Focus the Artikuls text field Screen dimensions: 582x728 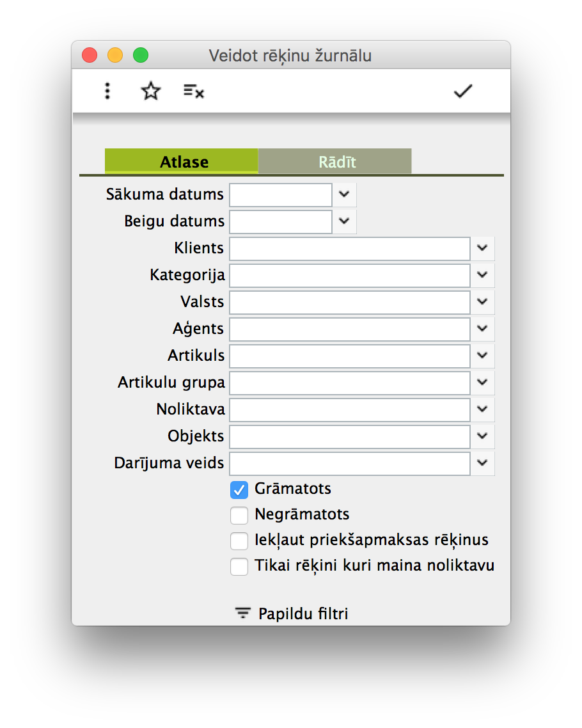point(350,356)
